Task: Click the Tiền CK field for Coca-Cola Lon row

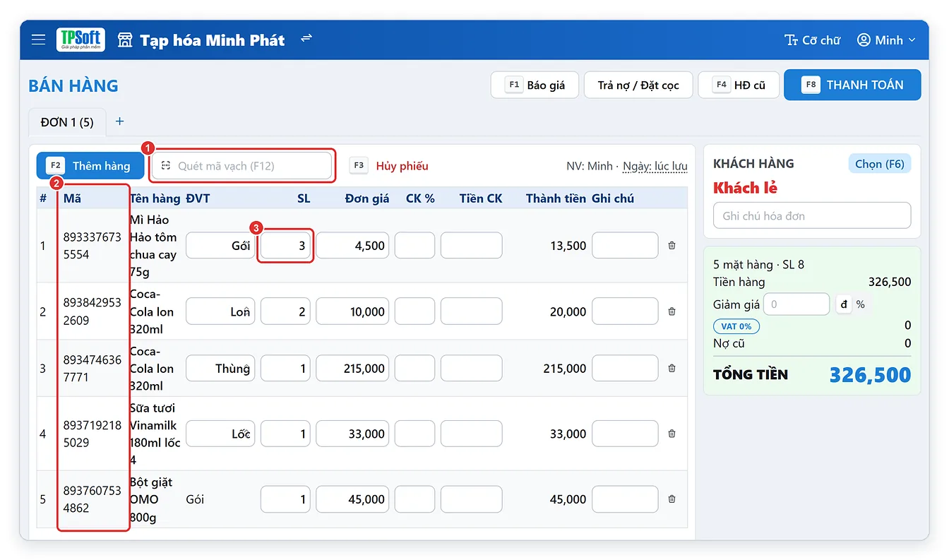Action: click(472, 311)
